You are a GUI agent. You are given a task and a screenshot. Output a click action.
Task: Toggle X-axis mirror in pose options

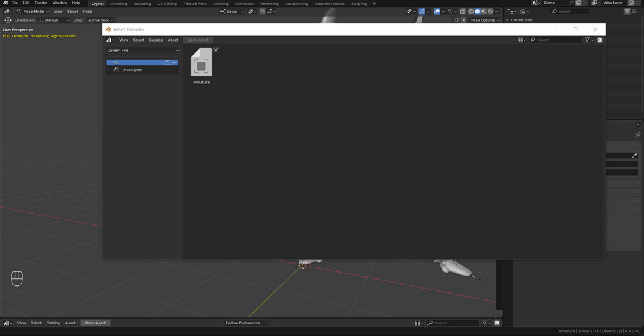464,20
